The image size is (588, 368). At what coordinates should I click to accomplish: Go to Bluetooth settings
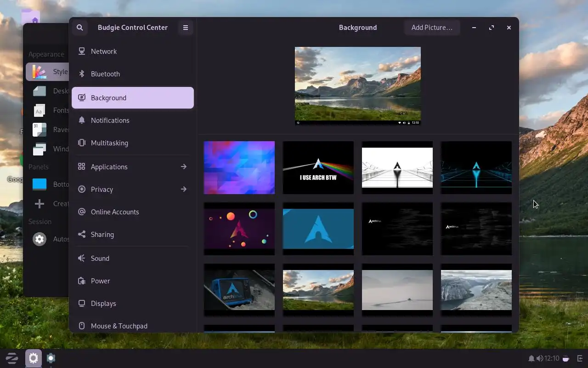(x=133, y=74)
